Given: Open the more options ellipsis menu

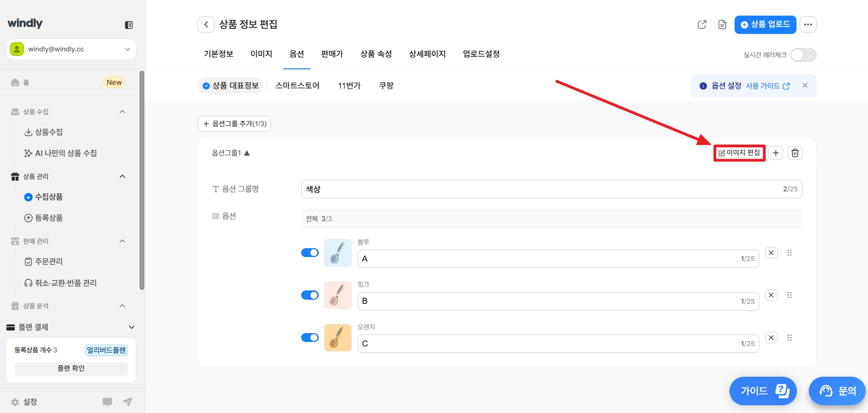Looking at the screenshot, I should click(x=808, y=24).
